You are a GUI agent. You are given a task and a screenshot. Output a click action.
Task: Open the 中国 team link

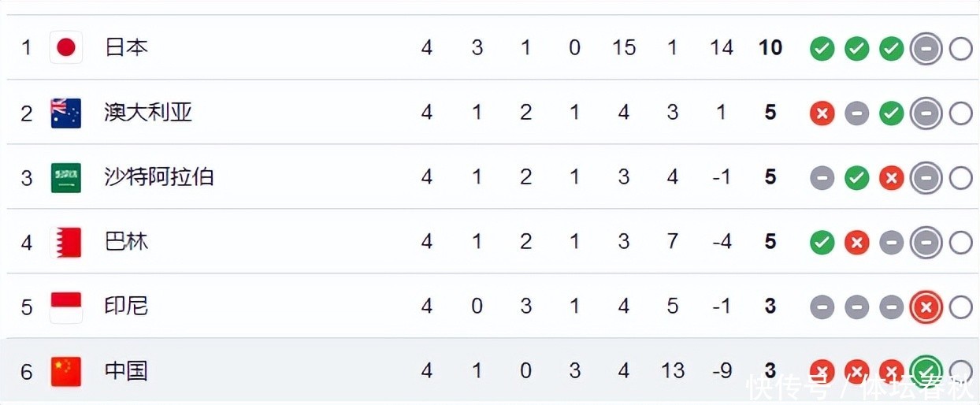[x=126, y=371]
